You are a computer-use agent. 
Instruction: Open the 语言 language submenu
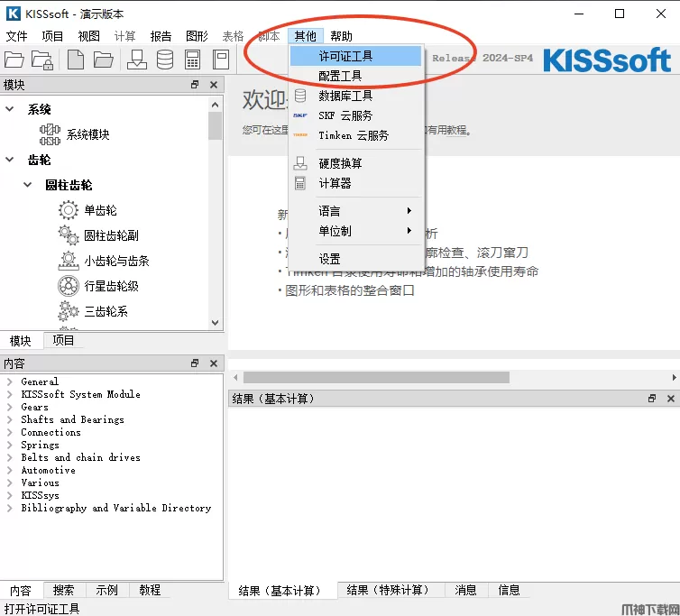tap(356, 211)
